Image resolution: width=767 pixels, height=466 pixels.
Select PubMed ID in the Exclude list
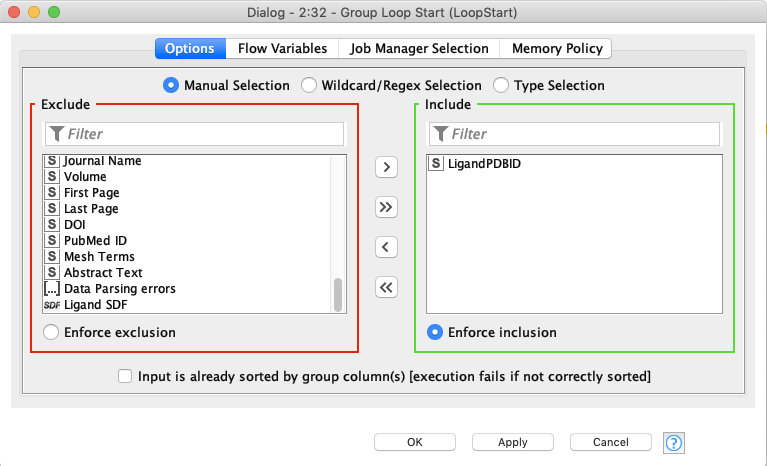[x=95, y=241]
